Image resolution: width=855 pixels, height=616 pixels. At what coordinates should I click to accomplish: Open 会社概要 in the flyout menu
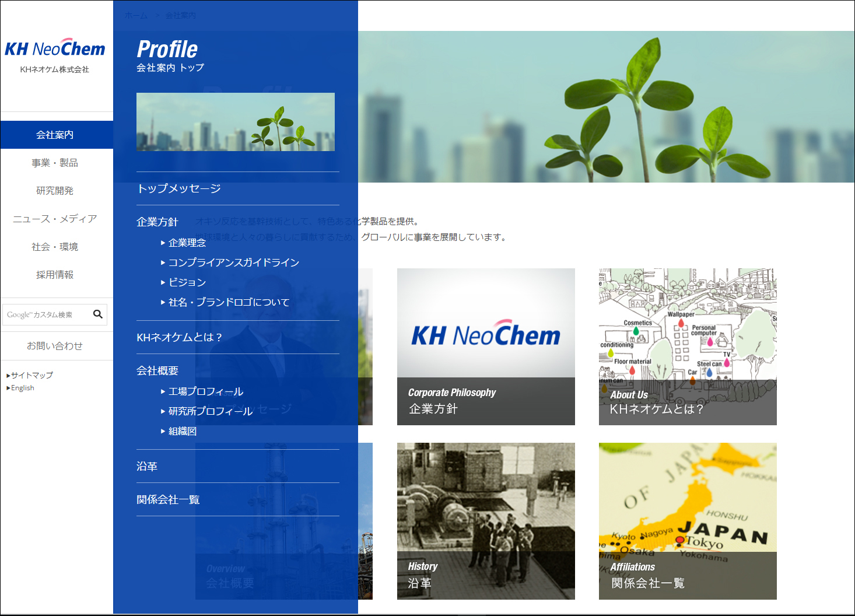(157, 370)
